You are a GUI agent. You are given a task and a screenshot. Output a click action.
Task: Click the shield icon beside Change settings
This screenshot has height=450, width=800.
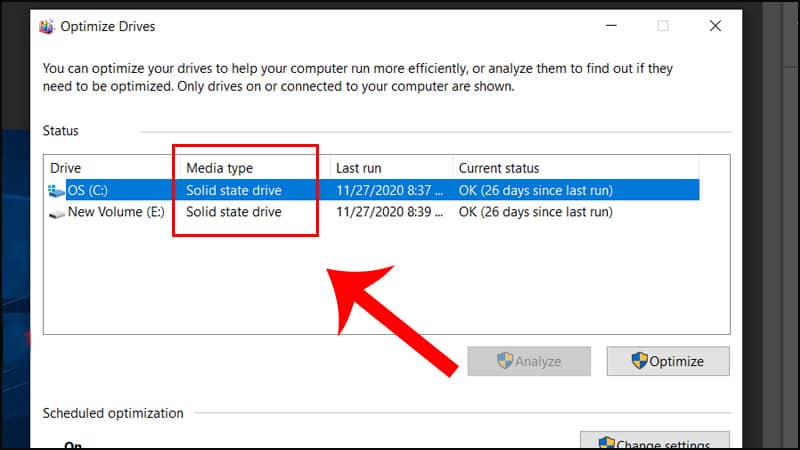(x=606, y=444)
